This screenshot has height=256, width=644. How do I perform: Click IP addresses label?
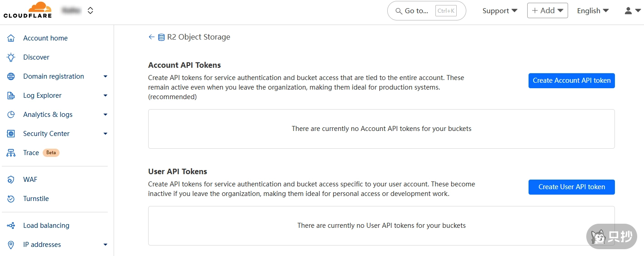[42, 245]
